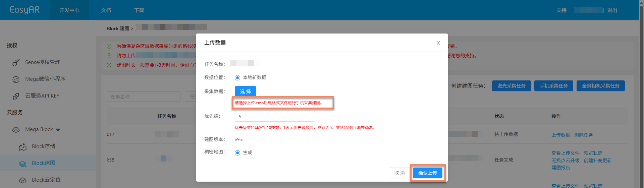This screenshot has height=188, width=644.
Task: Click the 云服务API KEY link icon
Action: point(16,96)
